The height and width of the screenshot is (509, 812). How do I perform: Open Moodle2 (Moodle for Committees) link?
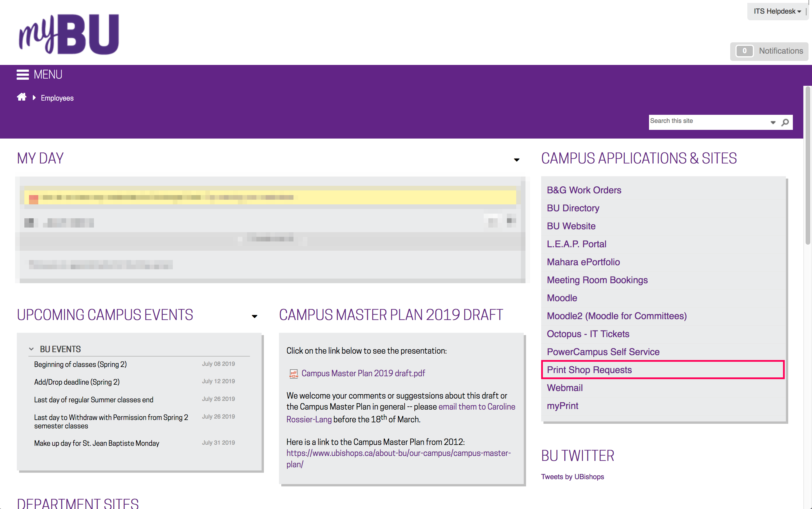click(617, 316)
